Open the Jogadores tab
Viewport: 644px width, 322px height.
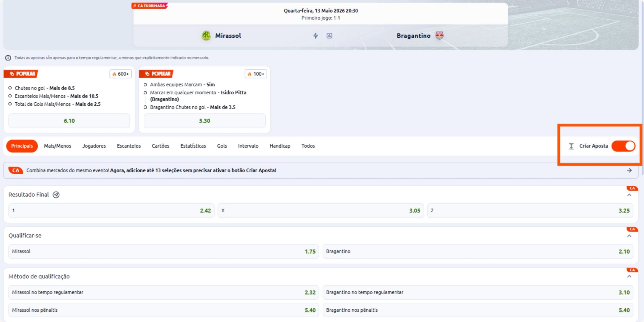[94, 146]
